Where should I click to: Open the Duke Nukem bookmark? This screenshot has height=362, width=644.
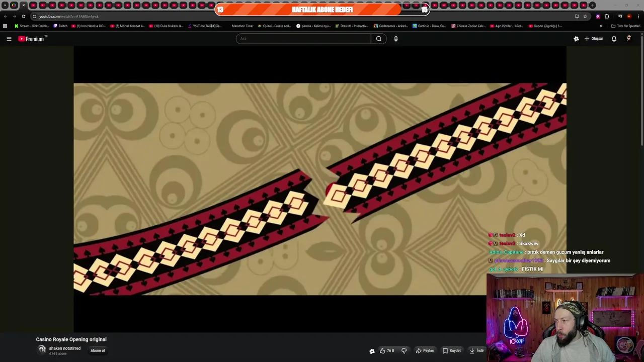point(166,26)
